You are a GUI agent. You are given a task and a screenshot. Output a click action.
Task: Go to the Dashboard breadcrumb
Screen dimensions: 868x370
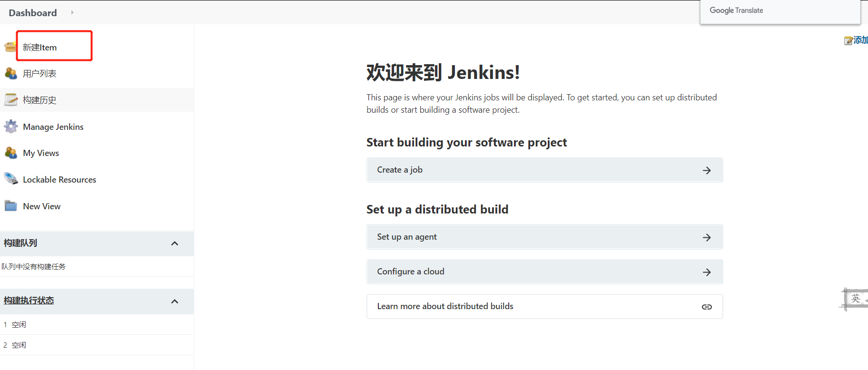33,13
